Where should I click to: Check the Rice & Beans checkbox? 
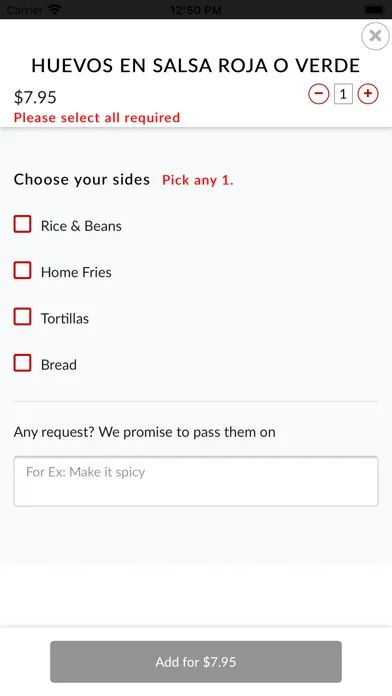click(23, 224)
